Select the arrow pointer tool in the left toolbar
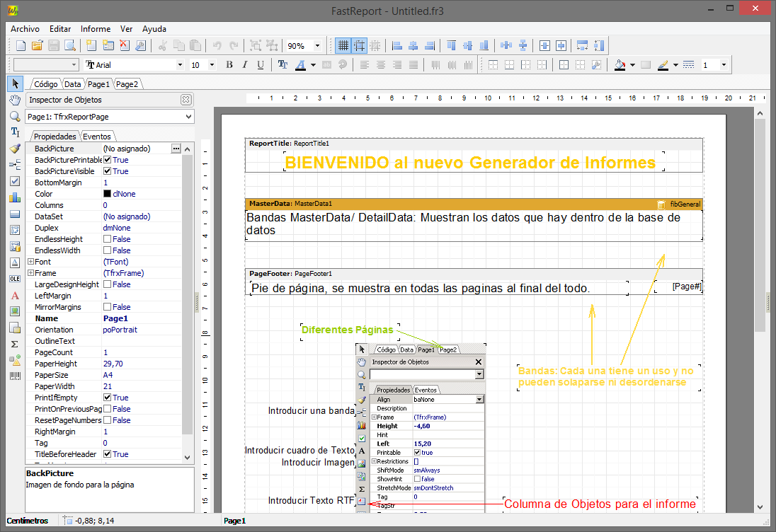 (x=16, y=83)
